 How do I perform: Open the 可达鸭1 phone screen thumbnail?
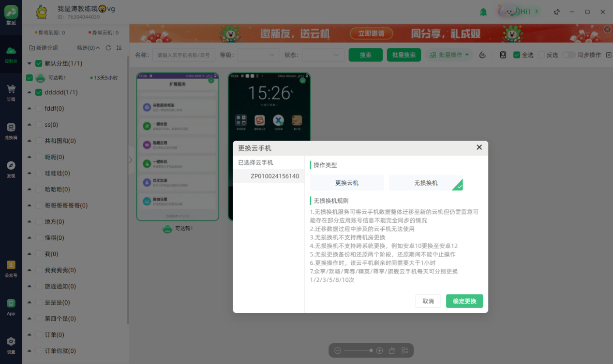click(x=178, y=146)
